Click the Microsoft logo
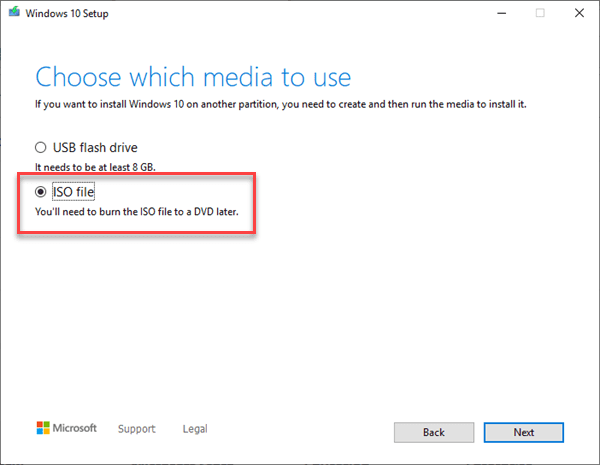The width and height of the screenshot is (600, 465). coord(67,428)
